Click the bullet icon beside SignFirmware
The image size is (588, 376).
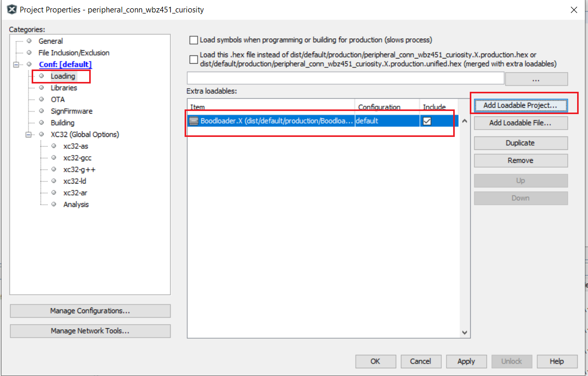click(41, 111)
